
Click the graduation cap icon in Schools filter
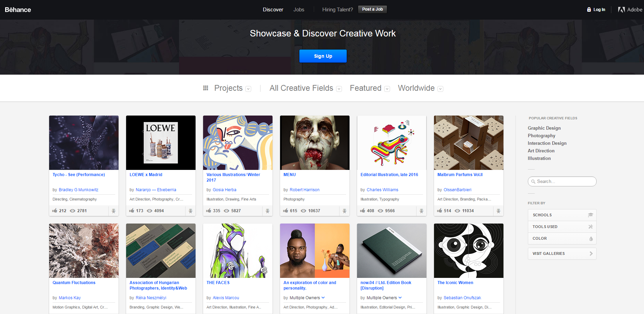click(x=590, y=215)
